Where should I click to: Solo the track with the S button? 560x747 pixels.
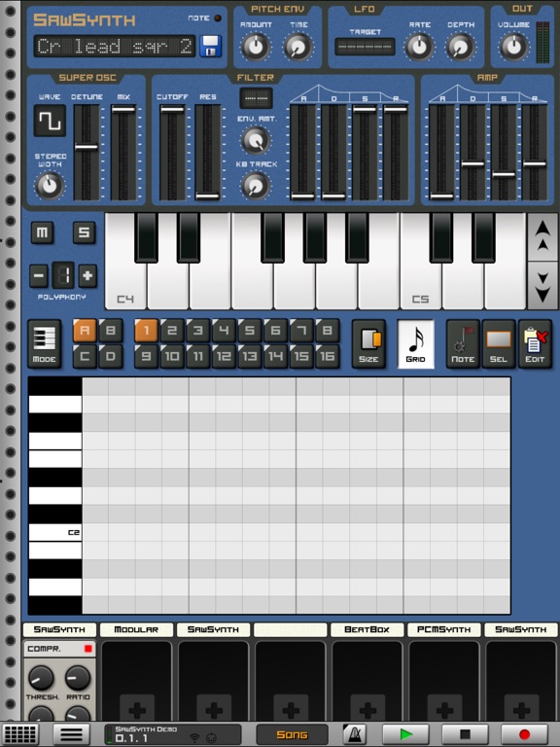[84, 232]
